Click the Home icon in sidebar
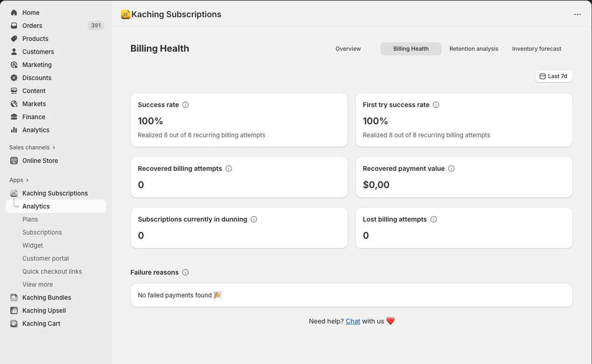This screenshot has width=592, height=364. click(x=14, y=13)
